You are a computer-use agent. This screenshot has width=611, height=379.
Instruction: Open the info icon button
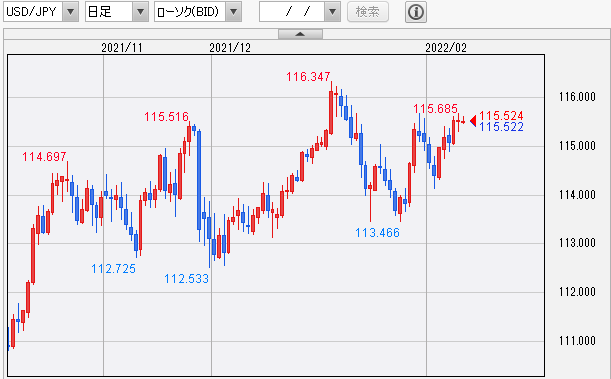416,12
